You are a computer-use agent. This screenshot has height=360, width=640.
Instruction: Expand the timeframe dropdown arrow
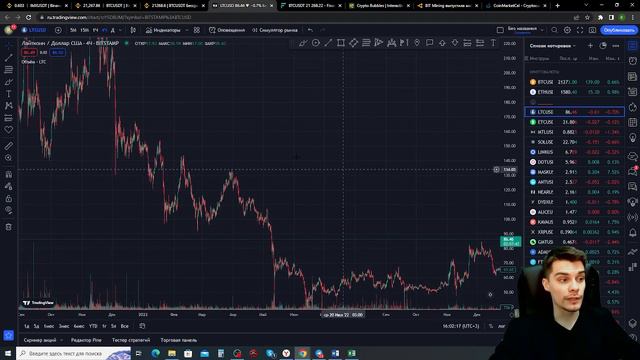tap(120, 30)
